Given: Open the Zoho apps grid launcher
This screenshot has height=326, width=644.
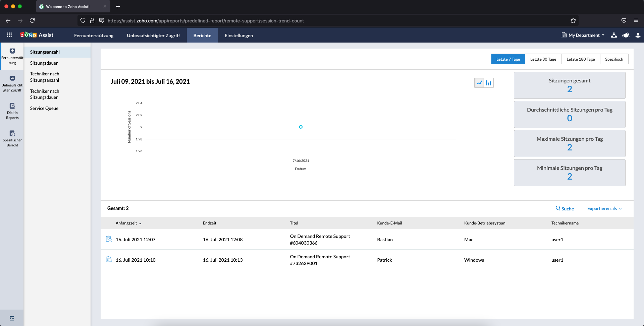Looking at the screenshot, I should point(9,35).
